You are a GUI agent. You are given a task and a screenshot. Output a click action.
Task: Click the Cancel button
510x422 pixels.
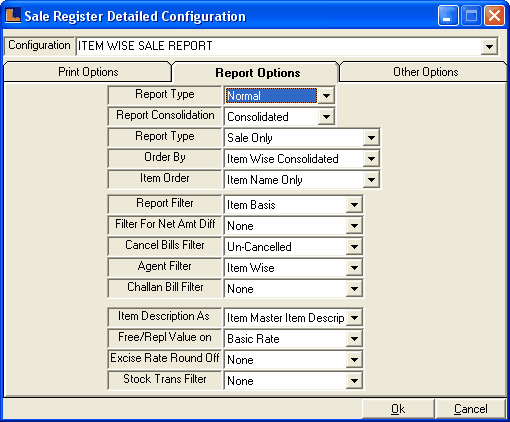click(470, 409)
